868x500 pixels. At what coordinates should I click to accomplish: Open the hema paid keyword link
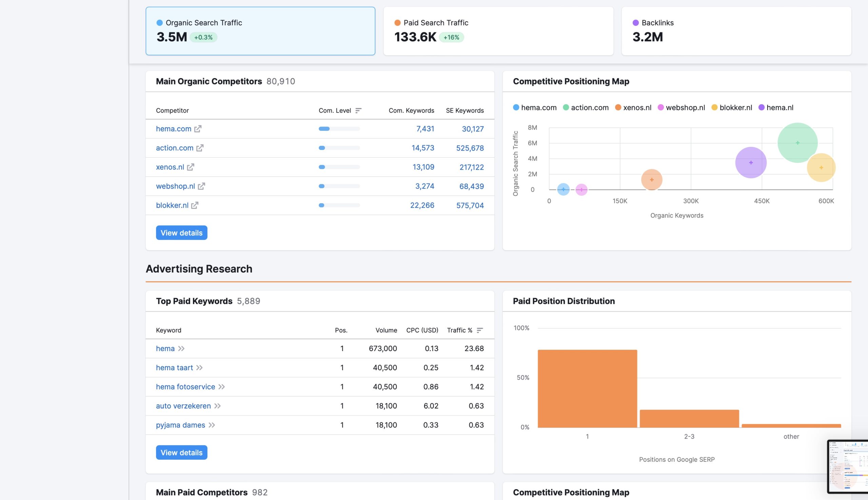[165, 349]
